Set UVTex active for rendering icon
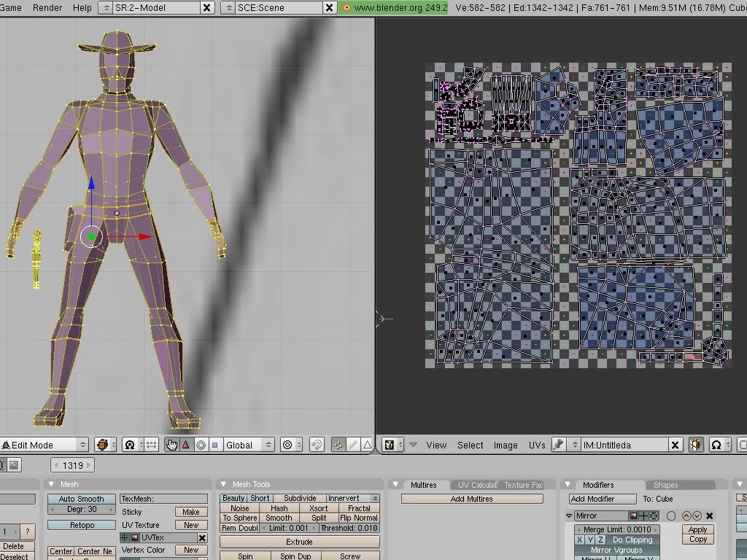This screenshot has height=560, width=747. [x=135, y=537]
